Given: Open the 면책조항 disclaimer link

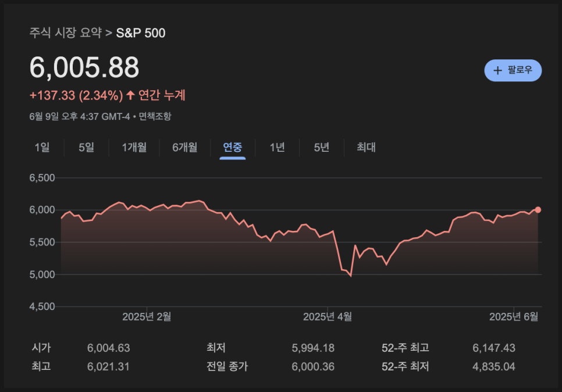Looking at the screenshot, I should (x=155, y=116).
